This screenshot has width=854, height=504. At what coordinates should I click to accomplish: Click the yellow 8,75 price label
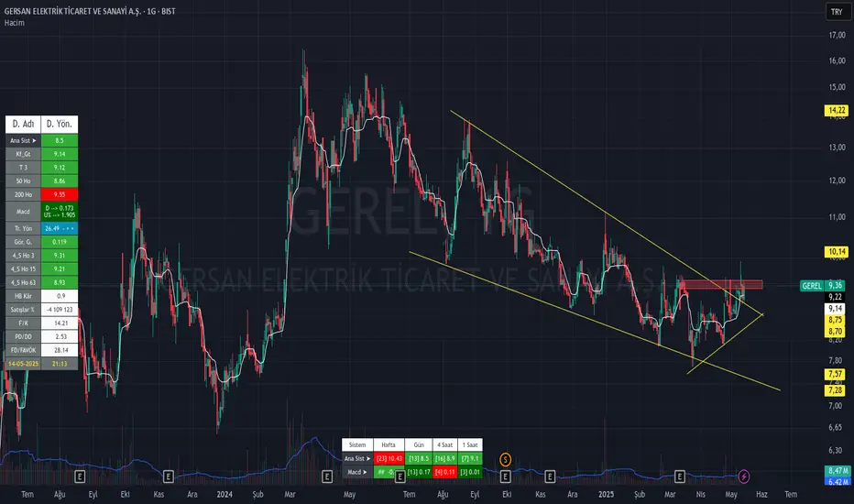[x=836, y=320]
